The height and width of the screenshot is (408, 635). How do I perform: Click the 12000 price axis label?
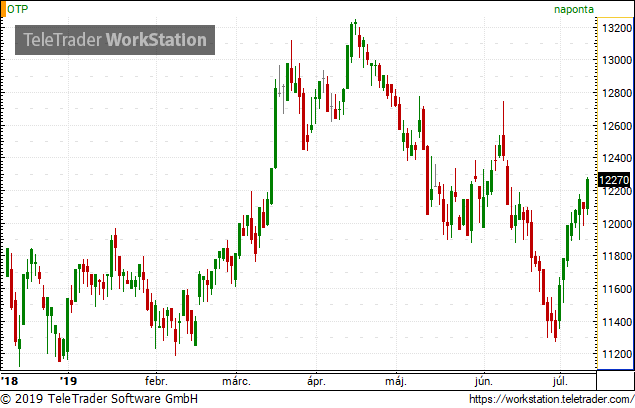pyautogui.click(x=617, y=224)
